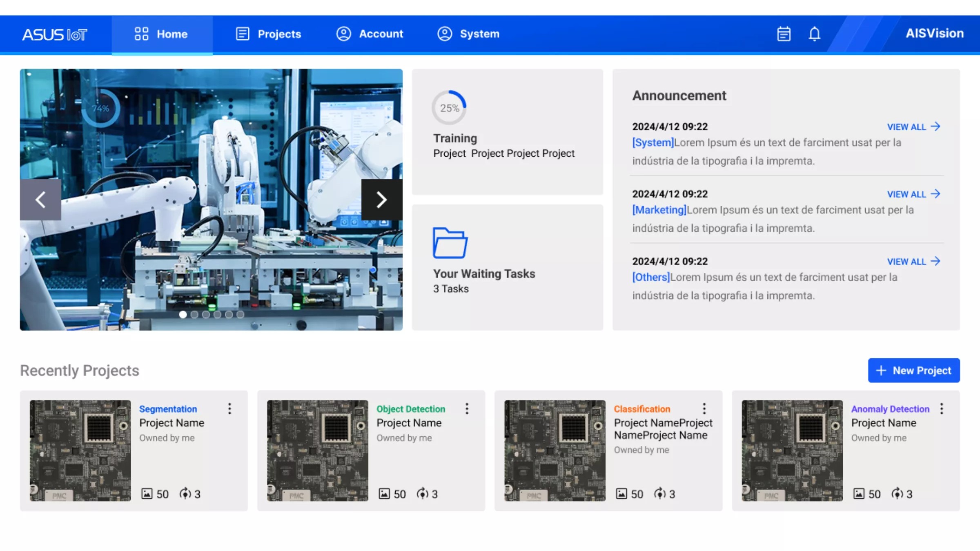Open the Your Waiting Tasks folder icon

[x=450, y=243]
